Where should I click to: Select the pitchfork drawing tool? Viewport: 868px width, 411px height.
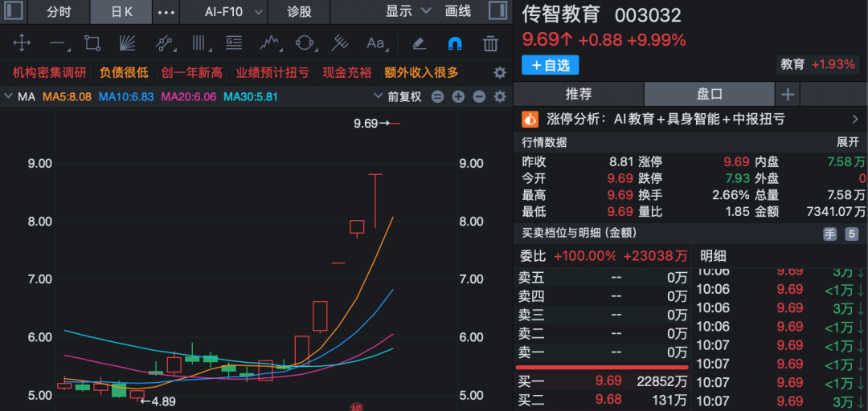coord(339,43)
